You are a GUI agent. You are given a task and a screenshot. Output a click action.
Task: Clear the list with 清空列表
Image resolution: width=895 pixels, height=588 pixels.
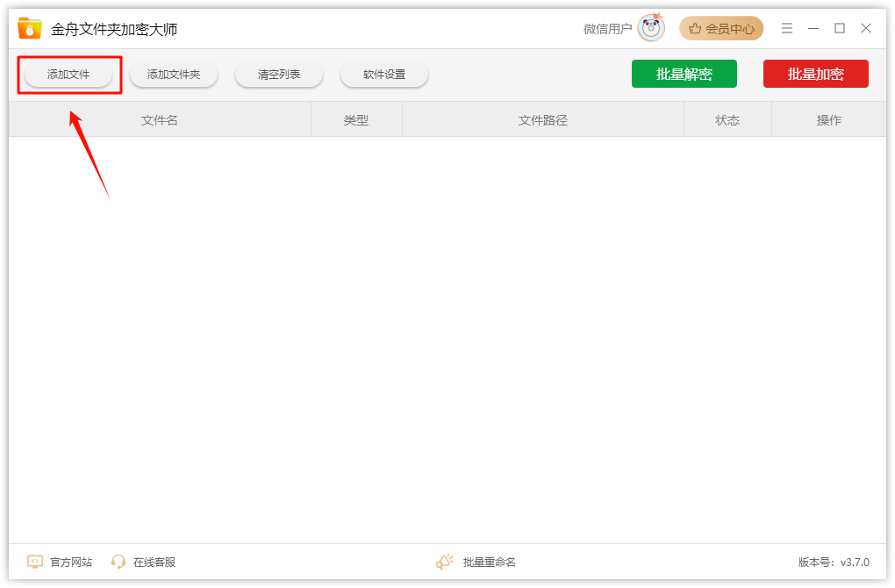coord(278,75)
